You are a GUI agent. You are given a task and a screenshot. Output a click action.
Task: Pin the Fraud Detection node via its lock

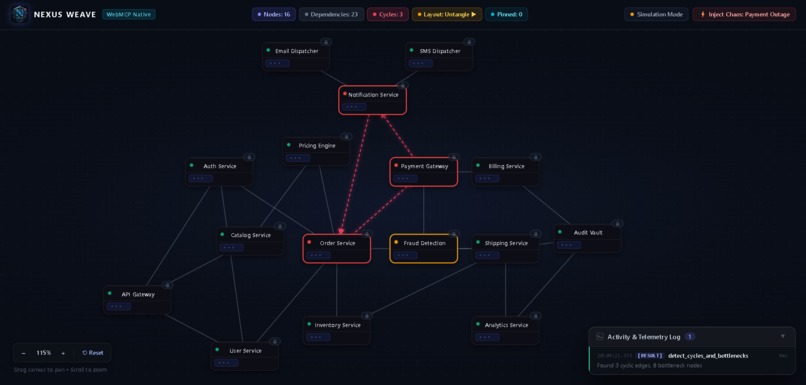(x=453, y=234)
